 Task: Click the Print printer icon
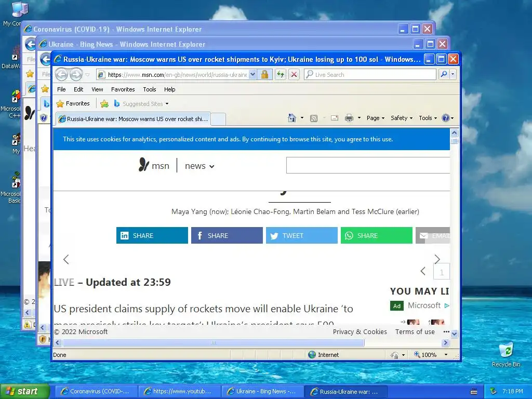click(349, 118)
